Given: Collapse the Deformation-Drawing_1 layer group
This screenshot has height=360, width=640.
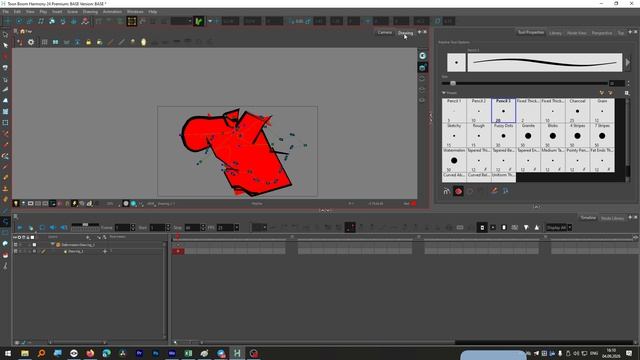Looking at the screenshot, I should [52, 244].
